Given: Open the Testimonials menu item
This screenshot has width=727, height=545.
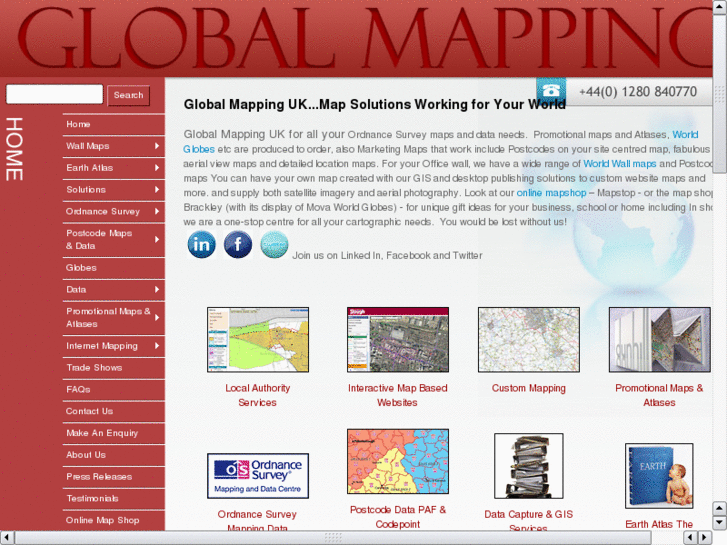Looking at the screenshot, I should tap(114, 499).
